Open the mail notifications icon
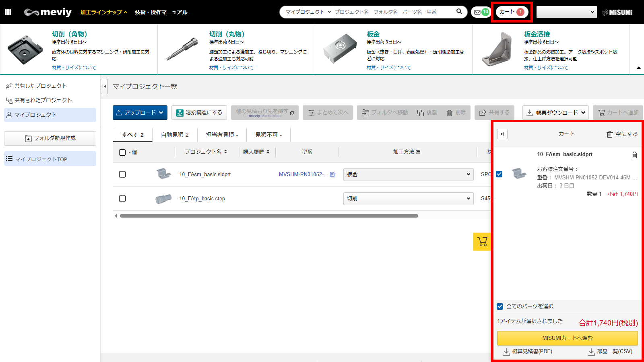The width and height of the screenshot is (644, 362). click(x=481, y=12)
